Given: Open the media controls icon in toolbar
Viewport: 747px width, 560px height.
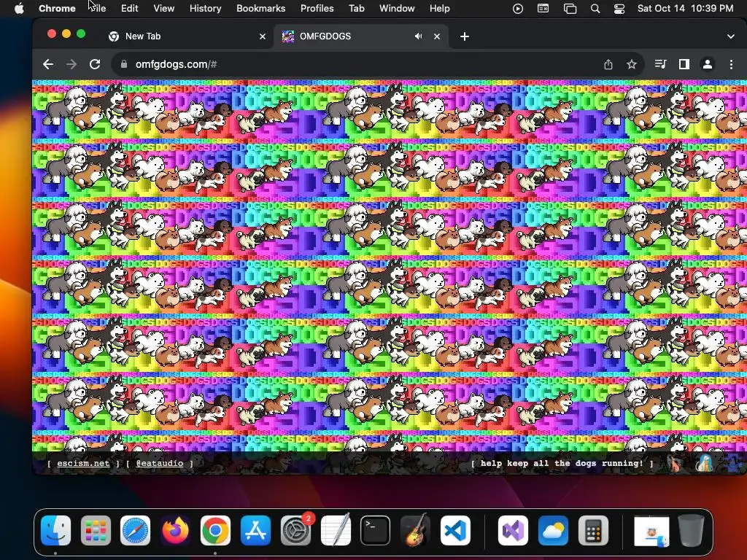Looking at the screenshot, I should (660, 64).
